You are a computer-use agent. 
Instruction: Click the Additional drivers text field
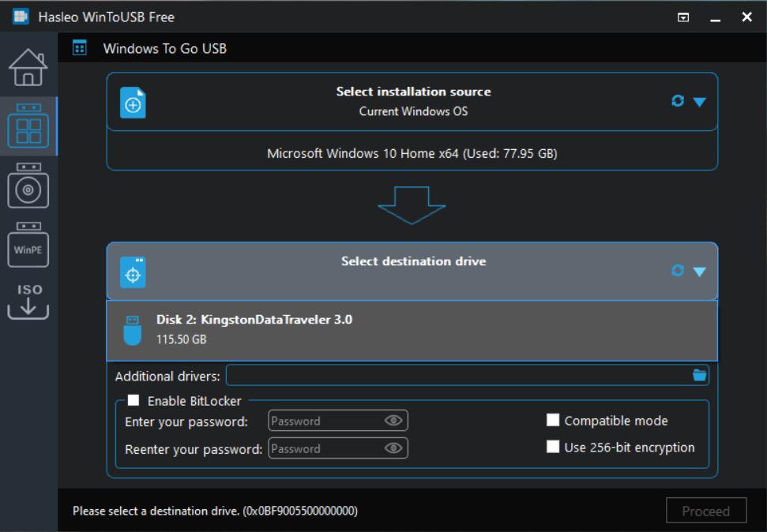pos(458,375)
